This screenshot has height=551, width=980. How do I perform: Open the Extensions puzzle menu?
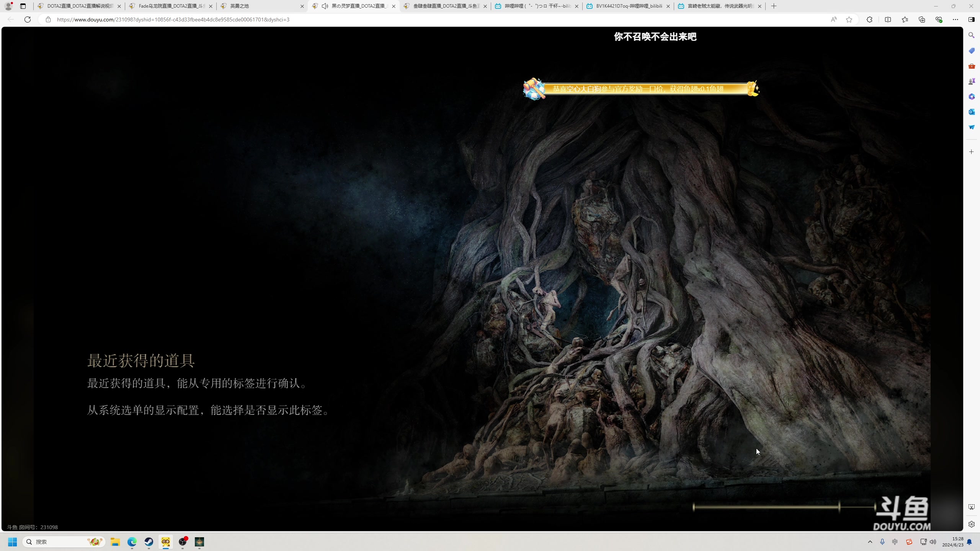click(x=869, y=20)
